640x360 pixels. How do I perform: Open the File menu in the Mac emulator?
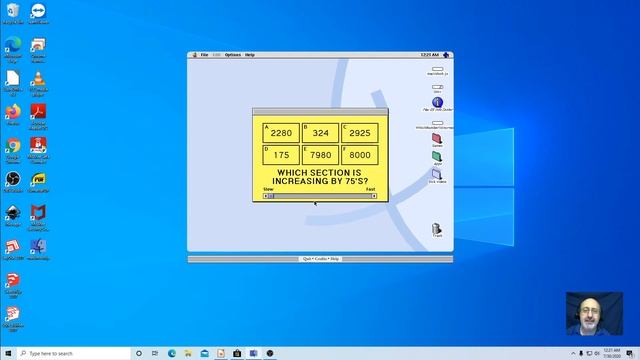pyautogui.click(x=204, y=55)
